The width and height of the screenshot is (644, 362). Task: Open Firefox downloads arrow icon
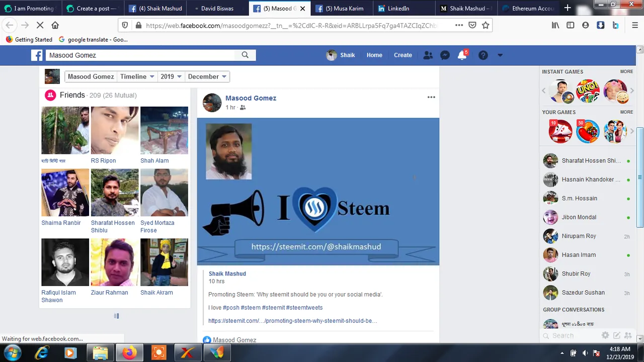[600, 25]
